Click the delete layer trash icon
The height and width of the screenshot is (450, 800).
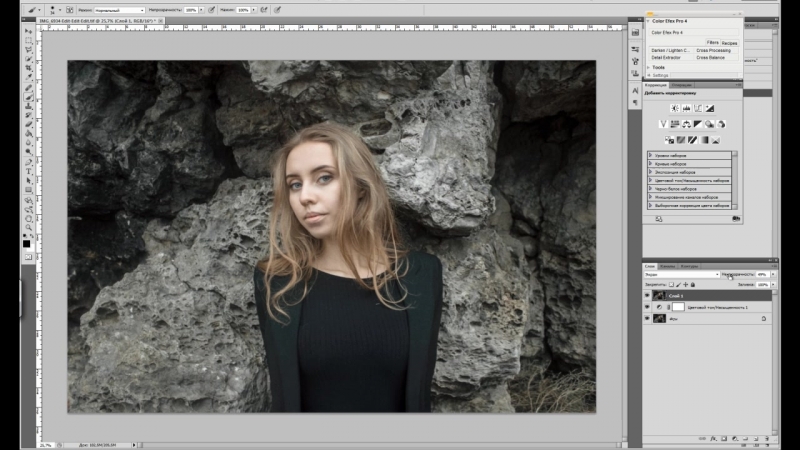[768, 438]
